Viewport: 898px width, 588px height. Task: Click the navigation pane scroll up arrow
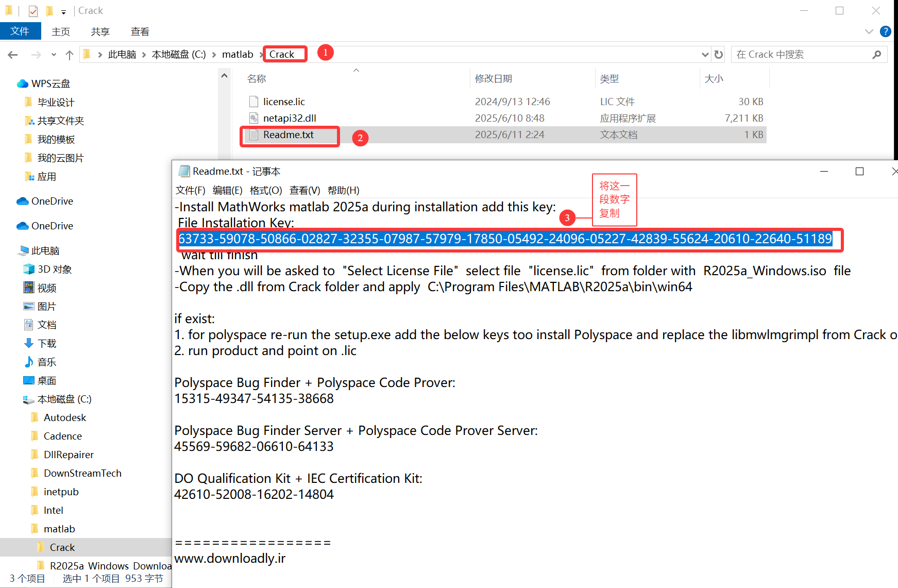224,76
